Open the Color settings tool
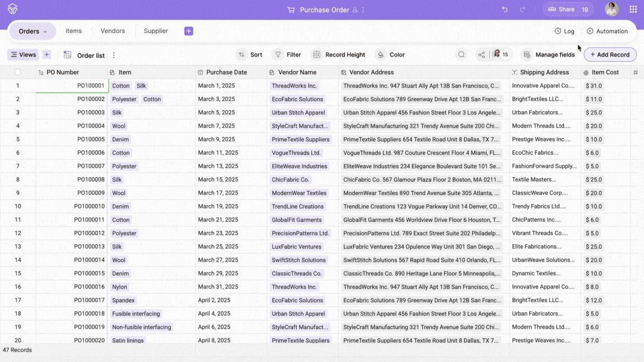 click(x=390, y=55)
